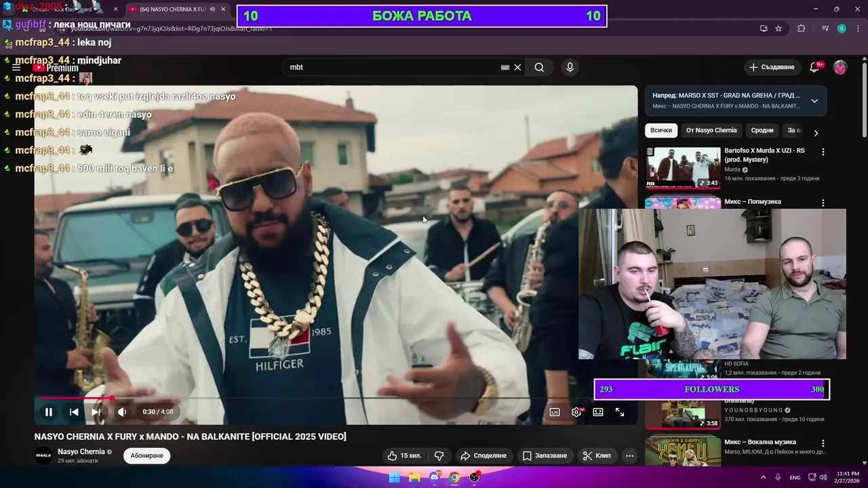Open Chrome media controls icon
Viewport: 868px width, 488px height.
coord(825,28)
